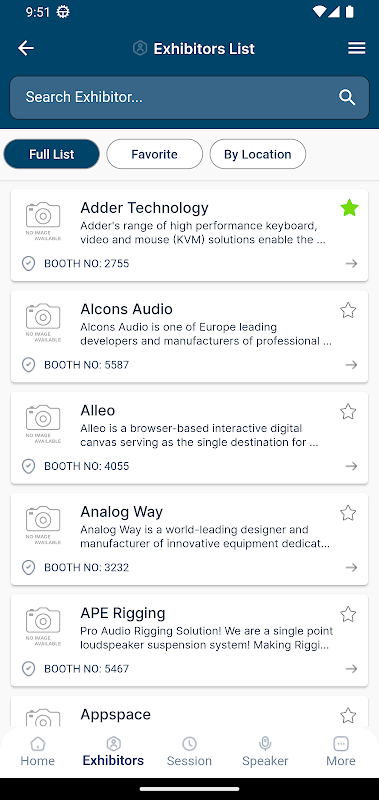Focus the Search Exhibitor field

click(189, 97)
